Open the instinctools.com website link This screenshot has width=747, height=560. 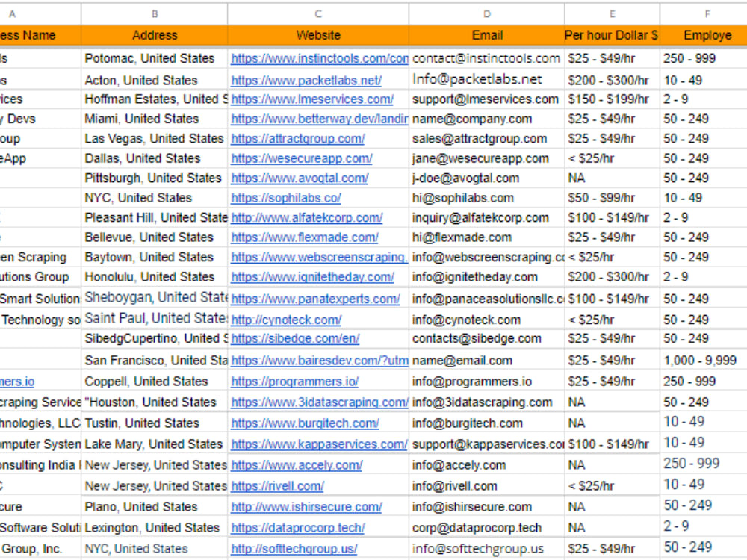(320, 58)
